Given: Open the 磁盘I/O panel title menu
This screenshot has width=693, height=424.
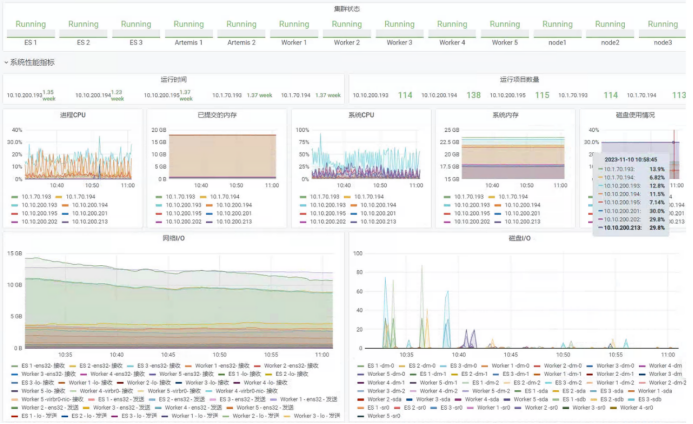Looking at the screenshot, I should click(x=518, y=239).
